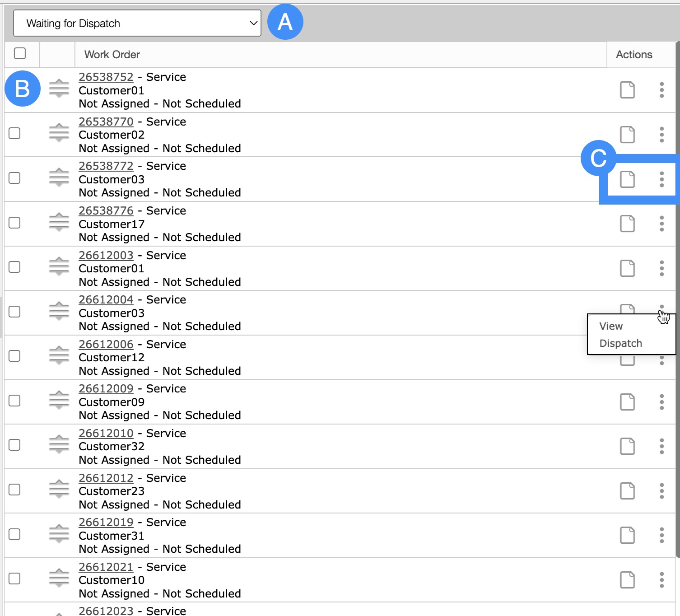This screenshot has height=616, width=680.
Task: Open three-dot actions menu for work order 26538770
Action: (661, 135)
